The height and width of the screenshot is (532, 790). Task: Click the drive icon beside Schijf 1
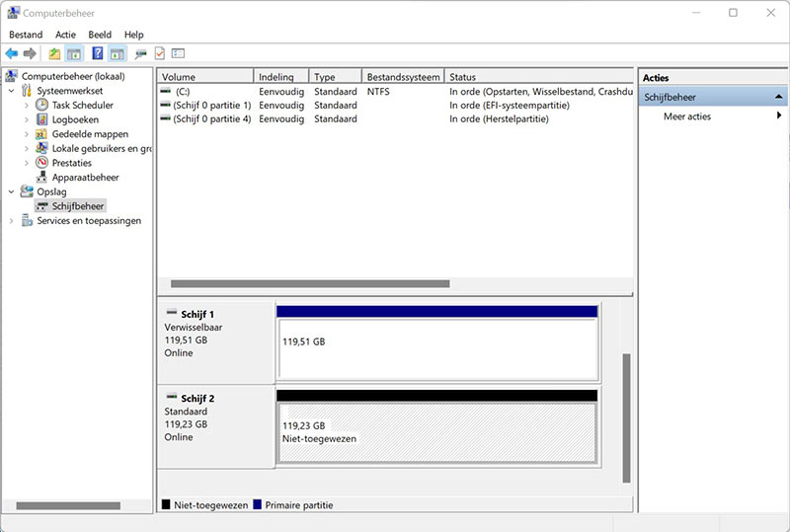[x=172, y=312]
